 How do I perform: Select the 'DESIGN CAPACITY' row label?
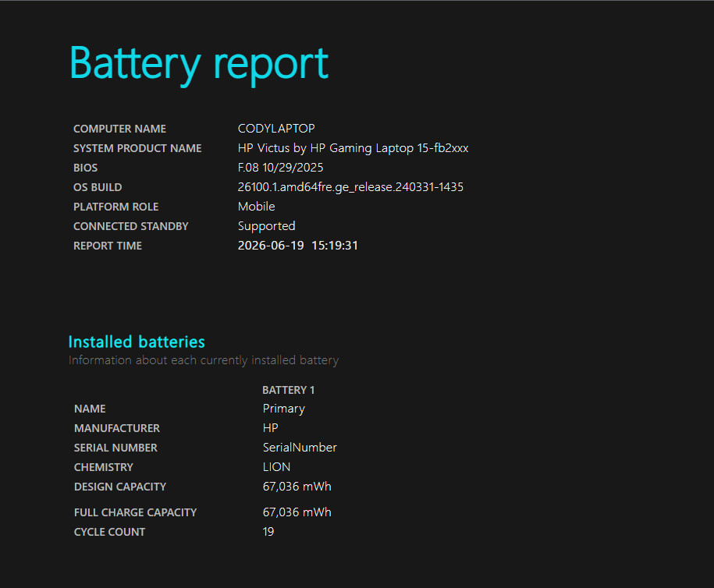click(120, 487)
